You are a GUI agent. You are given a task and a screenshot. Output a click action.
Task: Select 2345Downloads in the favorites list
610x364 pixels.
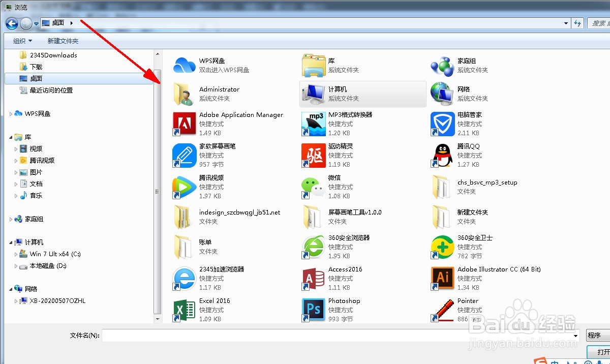pyautogui.click(x=53, y=55)
